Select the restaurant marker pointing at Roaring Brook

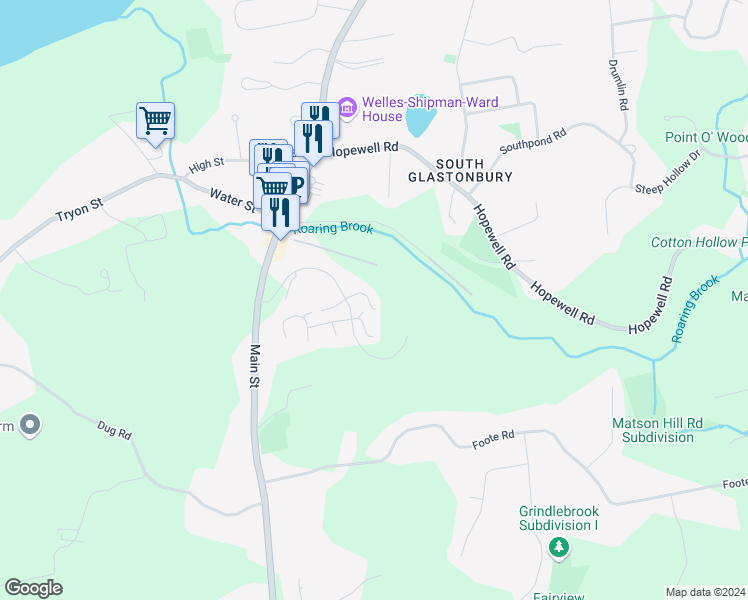(280, 214)
